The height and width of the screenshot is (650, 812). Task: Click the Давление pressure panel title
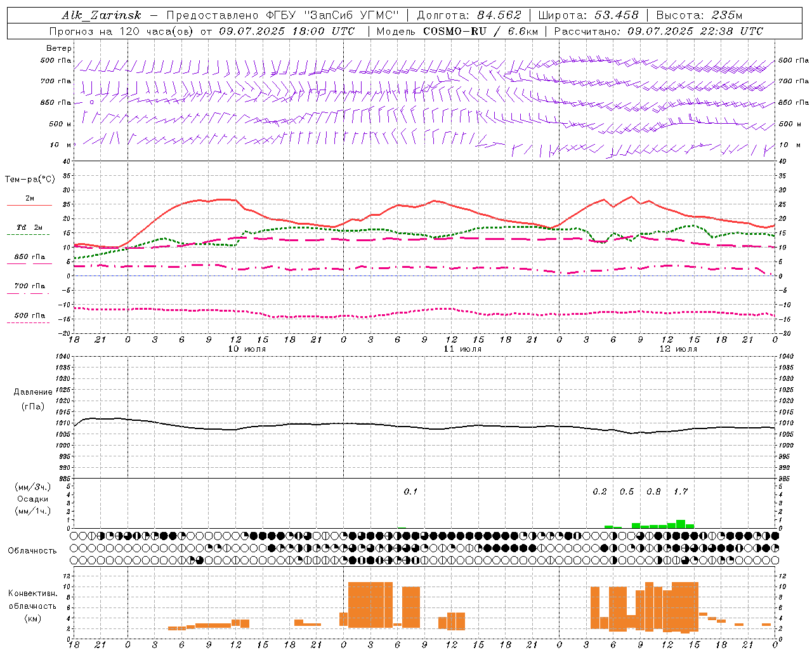[x=33, y=392]
